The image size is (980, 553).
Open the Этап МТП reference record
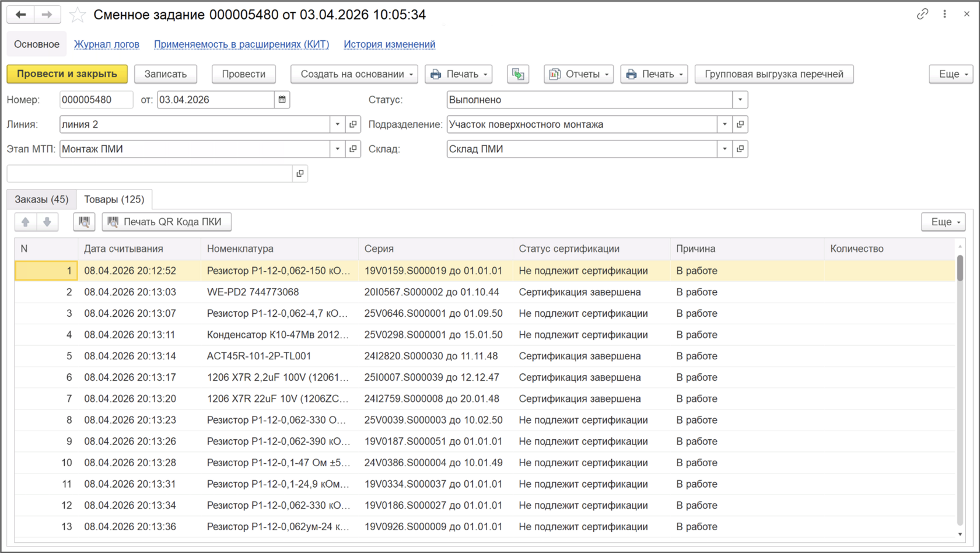353,149
